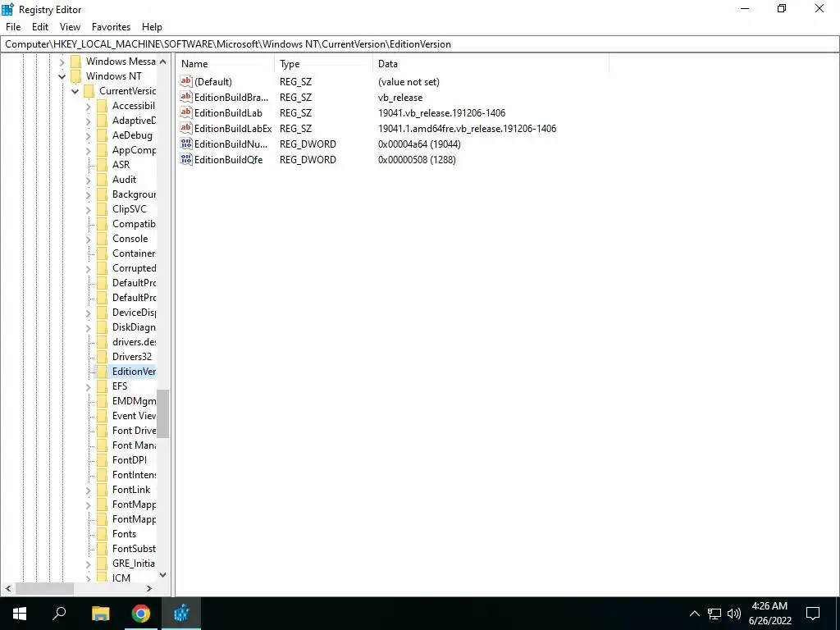
Task: Select the FontDPI folder icon
Action: [102, 460]
